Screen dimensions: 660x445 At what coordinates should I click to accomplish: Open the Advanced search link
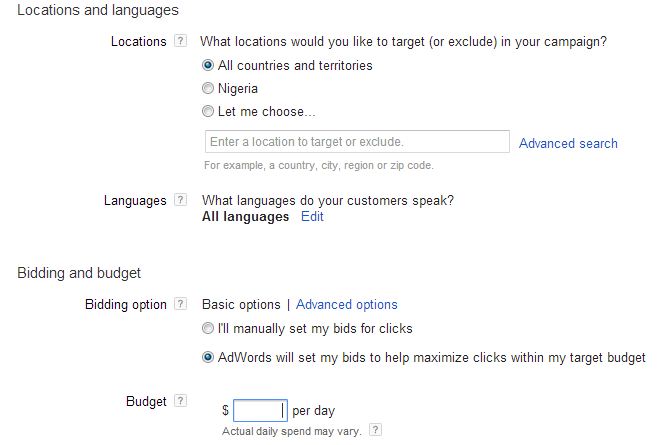tap(568, 143)
